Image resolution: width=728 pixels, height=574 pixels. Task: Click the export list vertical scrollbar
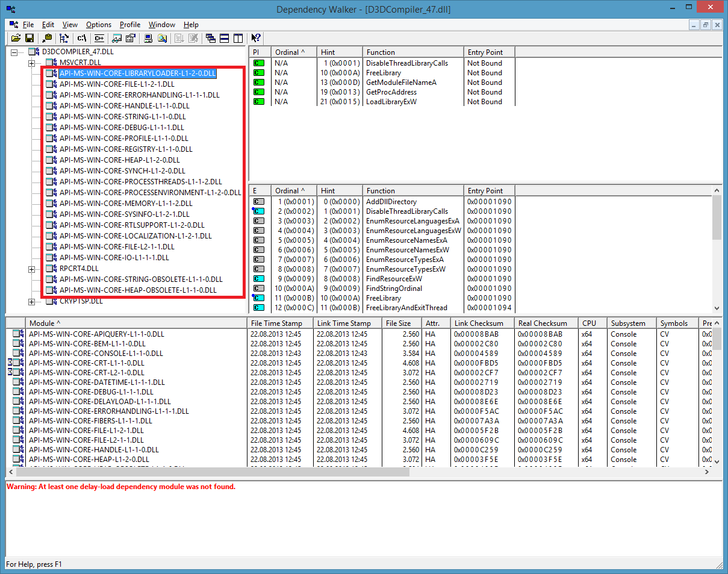[717, 249]
